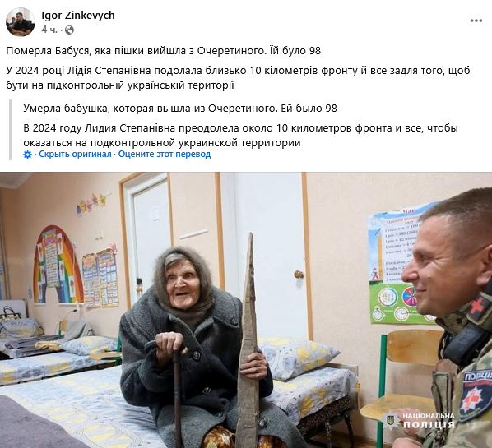Click the public audience globe icon
492x448 pixels.
pyautogui.click(x=69, y=30)
